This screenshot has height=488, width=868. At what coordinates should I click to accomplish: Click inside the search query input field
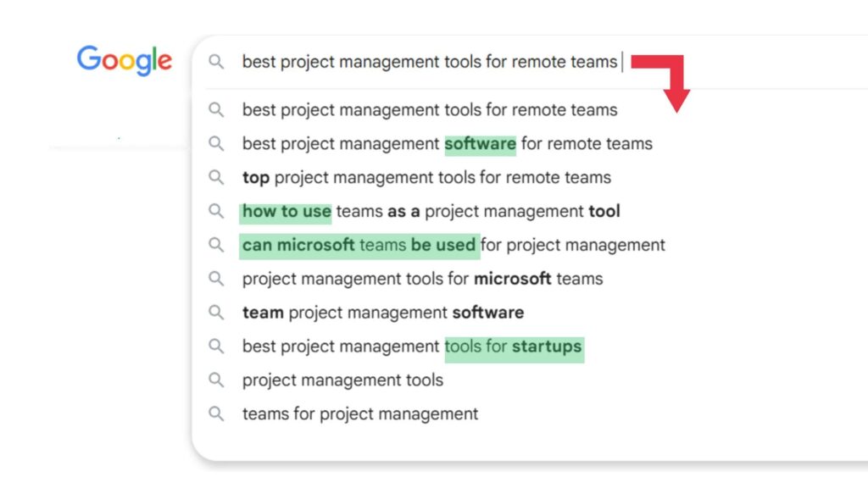pos(424,62)
